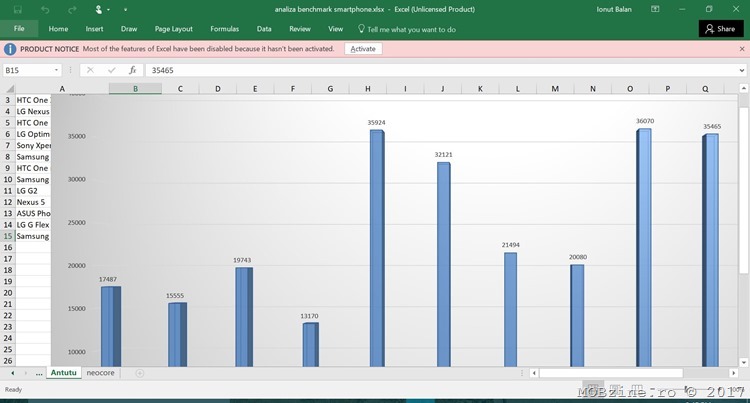Screen dimensions: 750x403
Task: Open the Review ribbon tab
Action: pyautogui.click(x=300, y=29)
